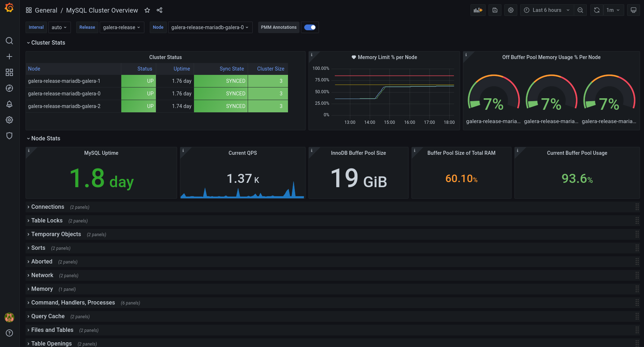Toggle the PMM Annotations switch

click(310, 27)
